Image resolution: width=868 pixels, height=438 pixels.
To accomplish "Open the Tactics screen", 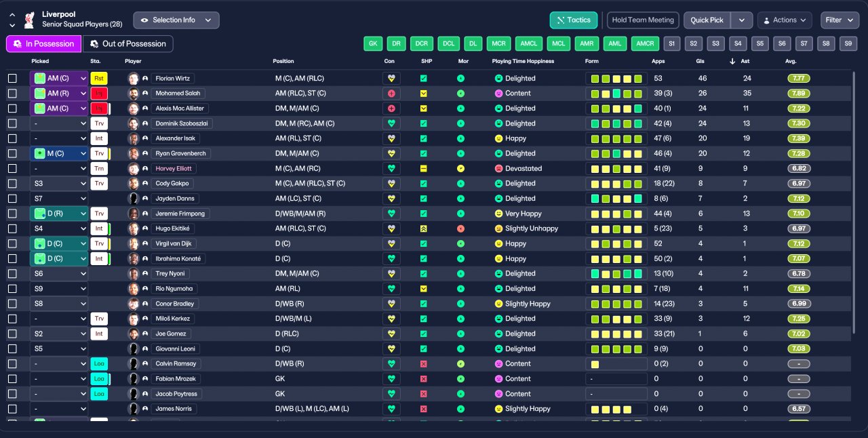I will [574, 20].
